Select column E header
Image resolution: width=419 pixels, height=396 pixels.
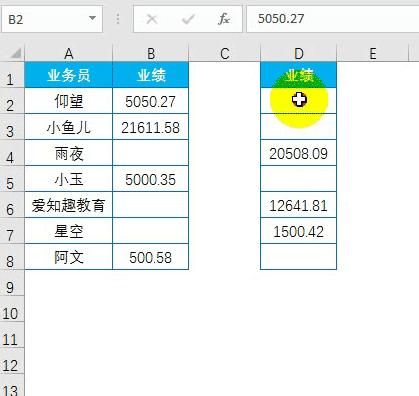[373, 53]
